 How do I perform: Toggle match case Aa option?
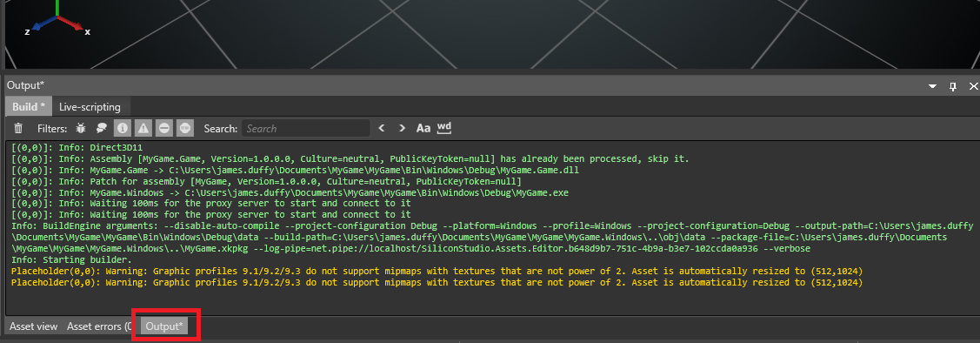pyautogui.click(x=423, y=128)
